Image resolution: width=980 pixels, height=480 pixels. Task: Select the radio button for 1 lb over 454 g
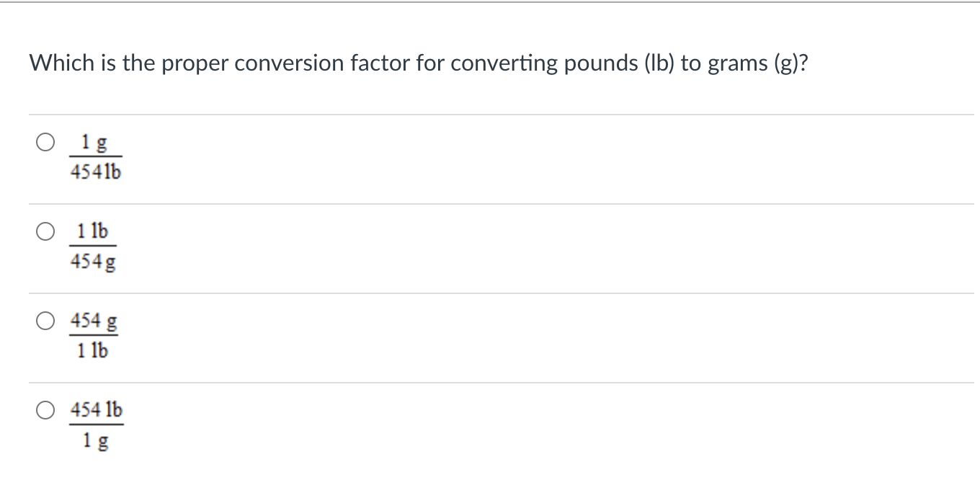click(x=45, y=231)
